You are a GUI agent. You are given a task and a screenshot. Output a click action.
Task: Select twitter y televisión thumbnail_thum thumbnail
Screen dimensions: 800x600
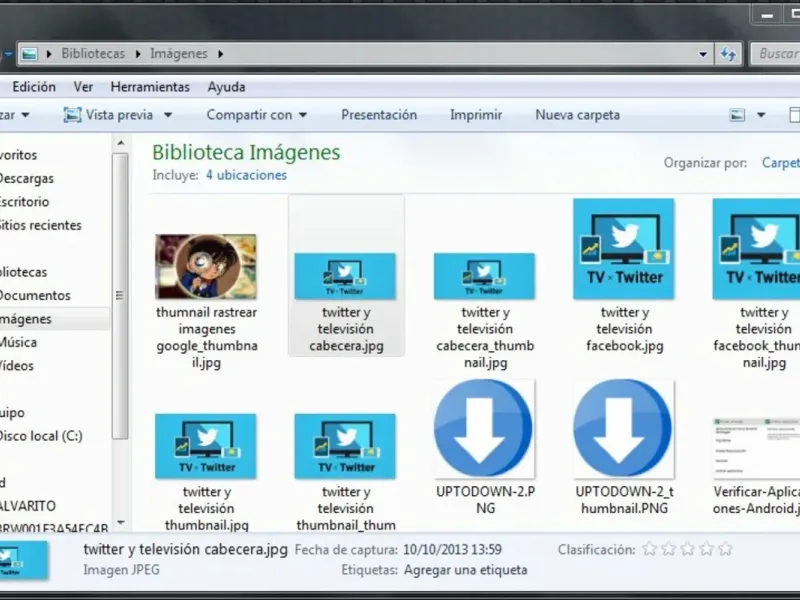[x=345, y=446]
